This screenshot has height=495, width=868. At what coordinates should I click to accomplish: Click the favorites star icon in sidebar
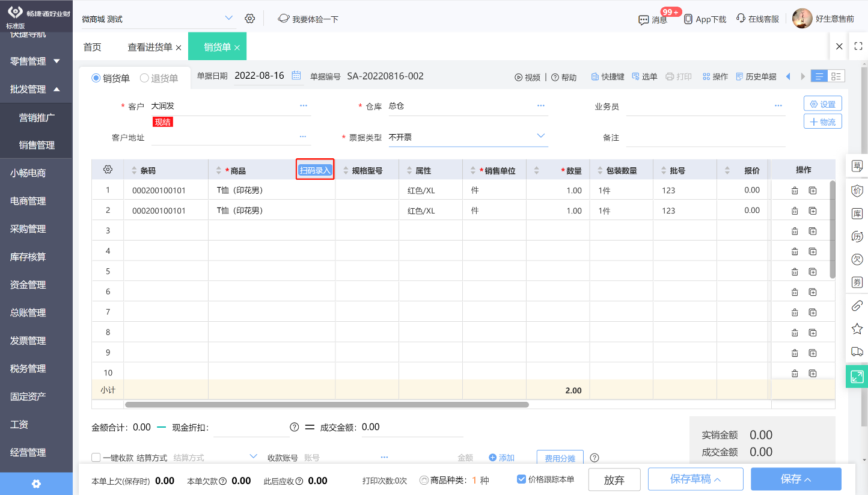857,329
